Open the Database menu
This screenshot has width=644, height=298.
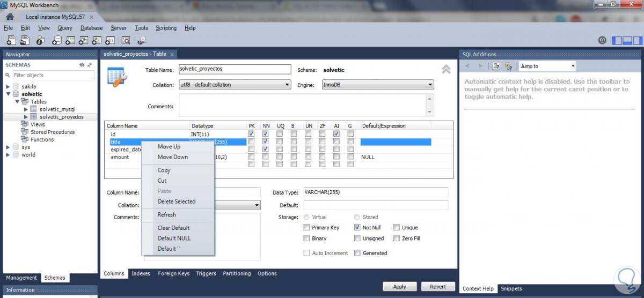(91, 28)
